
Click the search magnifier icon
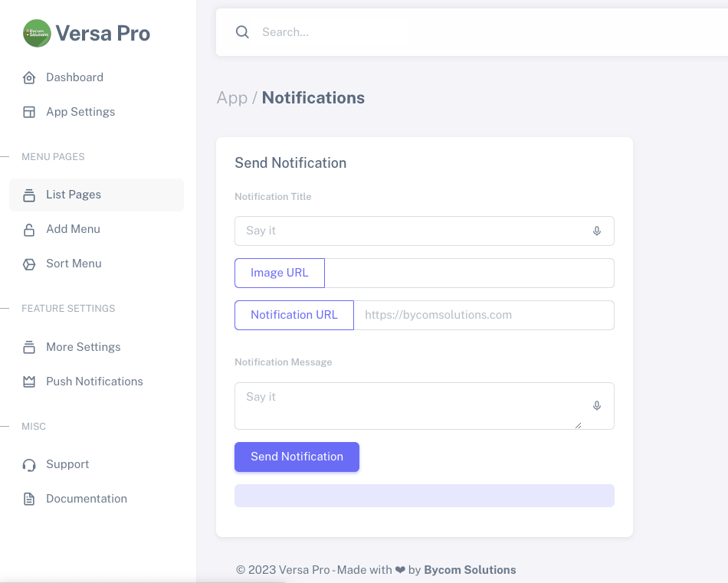tap(243, 32)
